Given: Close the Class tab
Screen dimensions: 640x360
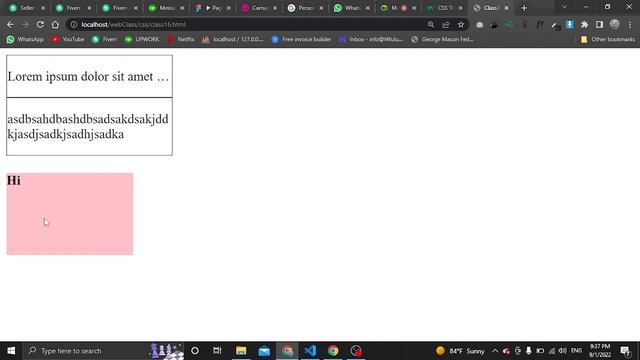Looking at the screenshot, I should (507, 8).
